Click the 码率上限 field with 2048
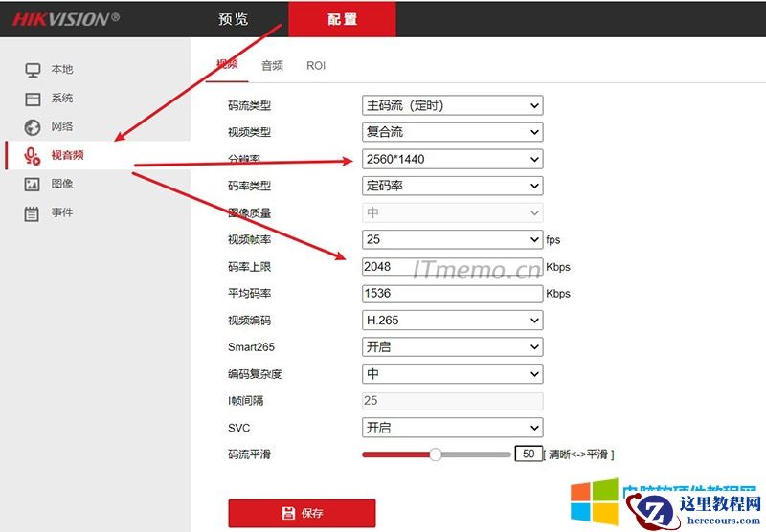This screenshot has height=532, width=766. tap(452, 267)
